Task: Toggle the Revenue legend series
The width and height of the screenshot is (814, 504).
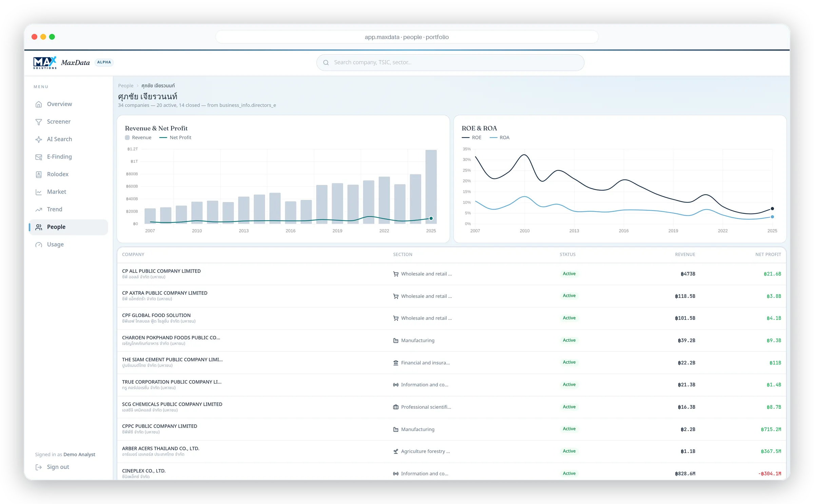Action: [138, 138]
